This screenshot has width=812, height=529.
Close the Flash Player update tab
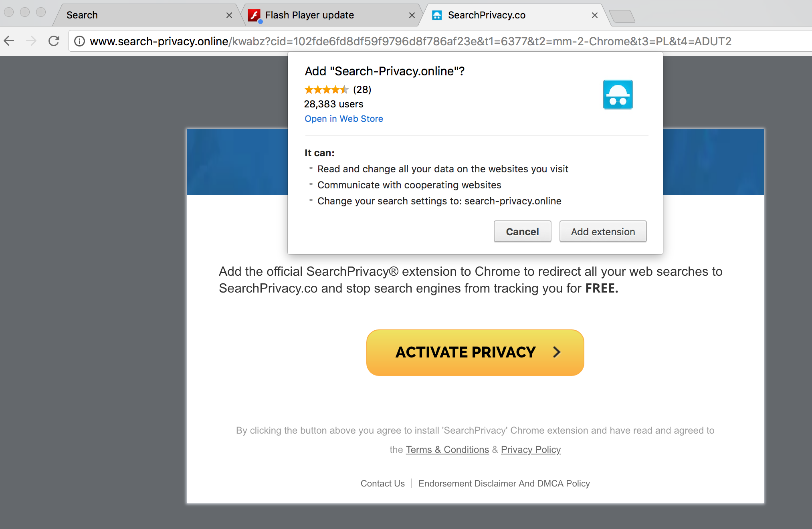pos(412,15)
